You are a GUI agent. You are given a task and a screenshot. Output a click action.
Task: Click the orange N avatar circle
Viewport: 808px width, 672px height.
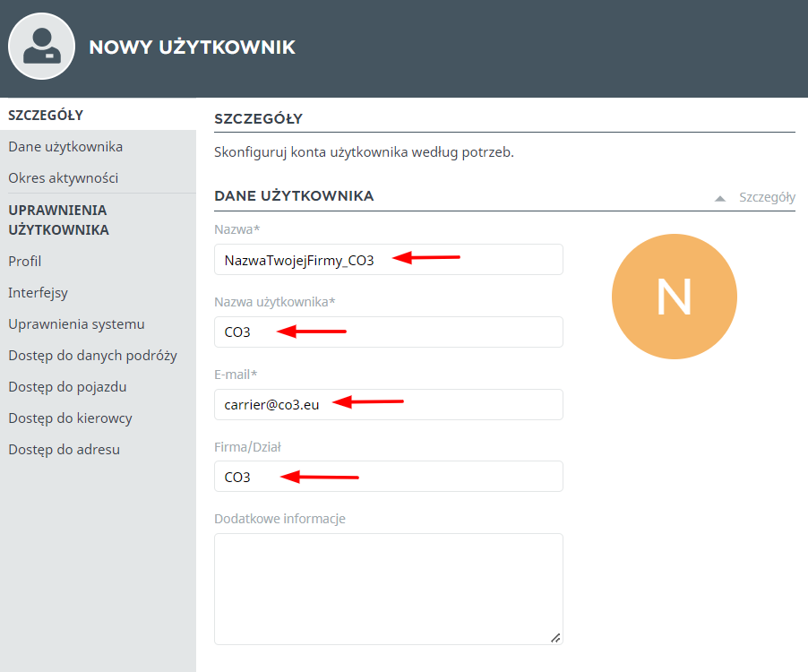[x=674, y=297]
